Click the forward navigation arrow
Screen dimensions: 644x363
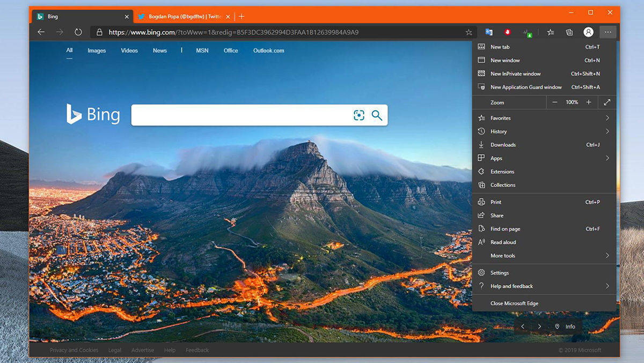pyautogui.click(x=60, y=32)
